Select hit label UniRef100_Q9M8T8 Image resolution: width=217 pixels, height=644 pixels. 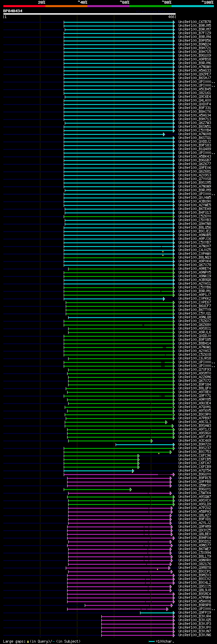click(195, 568)
